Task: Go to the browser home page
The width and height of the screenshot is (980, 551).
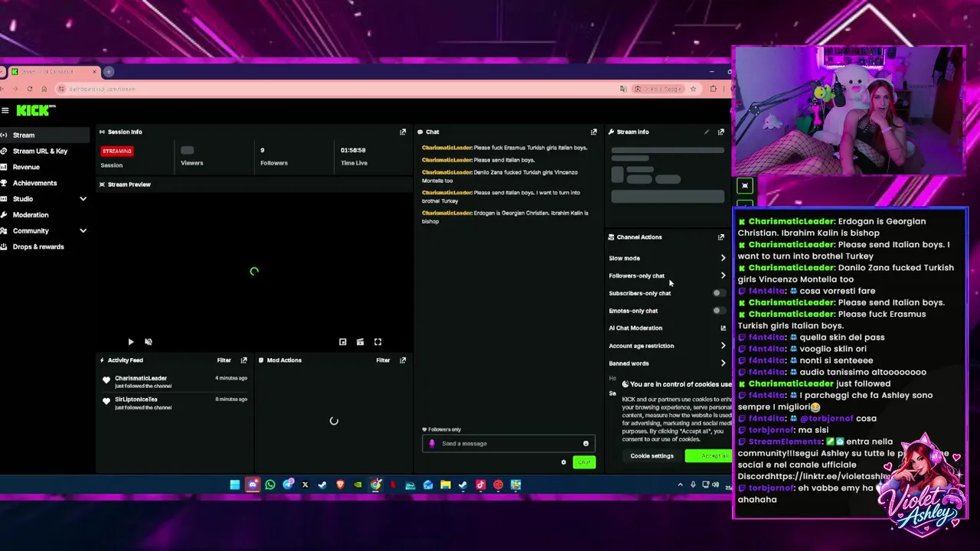Action: pyautogui.click(x=44, y=89)
